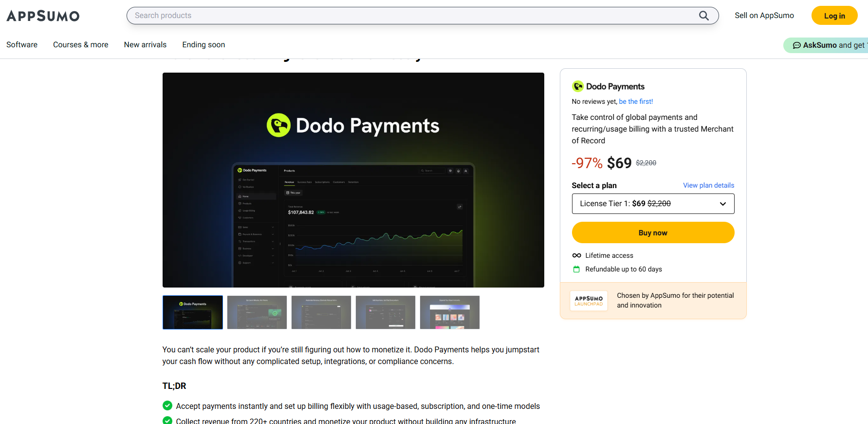Go to New arrivals
Viewport: 868px width, 424px height.
pyautogui.click(x=145, y=44)
